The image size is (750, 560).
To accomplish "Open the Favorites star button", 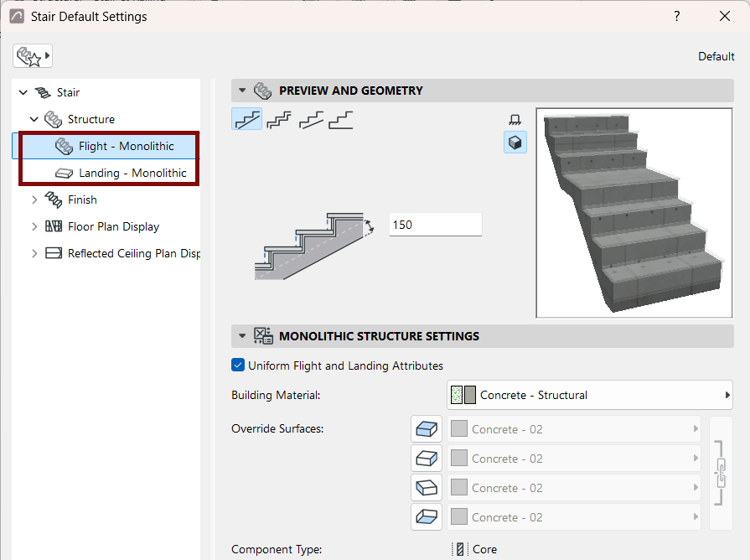I will coord(32,56).
